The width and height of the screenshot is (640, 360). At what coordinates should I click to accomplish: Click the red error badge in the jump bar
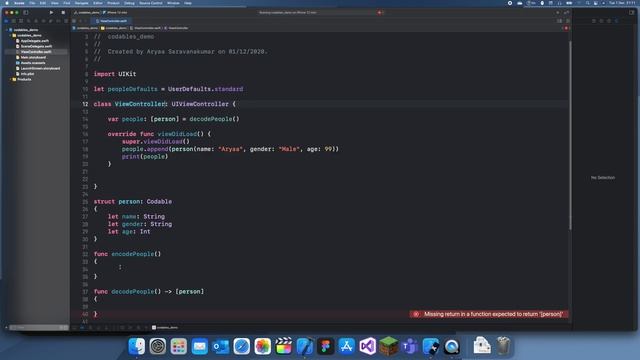(566, 28)
